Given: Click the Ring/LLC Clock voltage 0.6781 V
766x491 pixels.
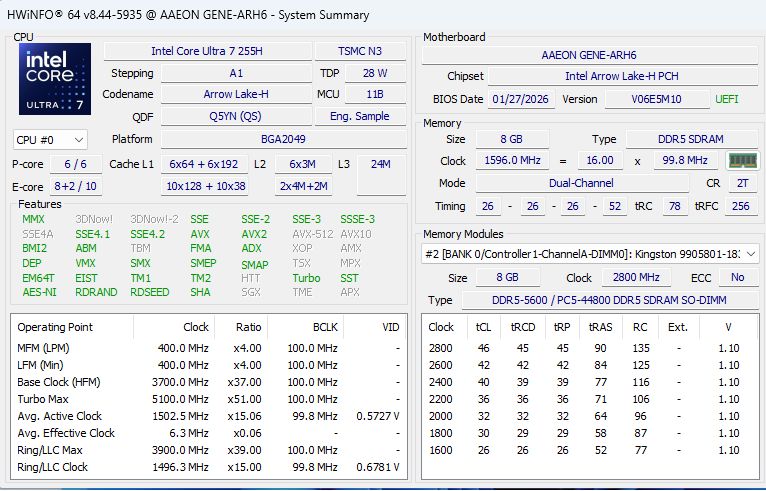Looking at the screenshot, I should pos(378,468).
